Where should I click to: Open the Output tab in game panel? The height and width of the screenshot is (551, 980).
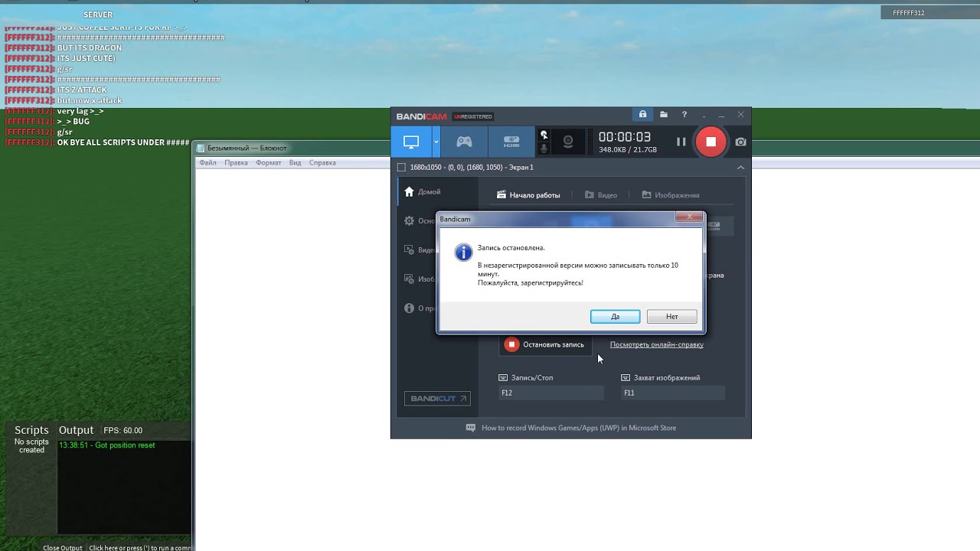(76, 430)
